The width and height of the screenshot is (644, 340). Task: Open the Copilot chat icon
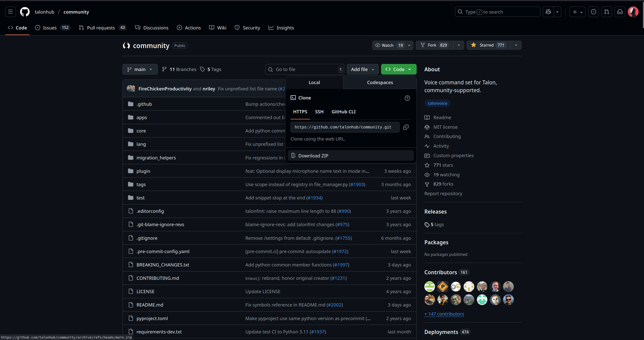point(548,12)
